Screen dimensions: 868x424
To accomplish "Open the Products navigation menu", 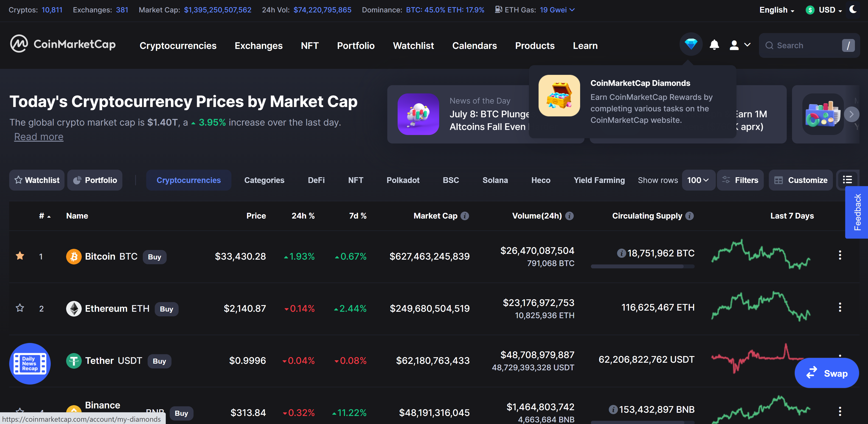I will pos(535,45).
